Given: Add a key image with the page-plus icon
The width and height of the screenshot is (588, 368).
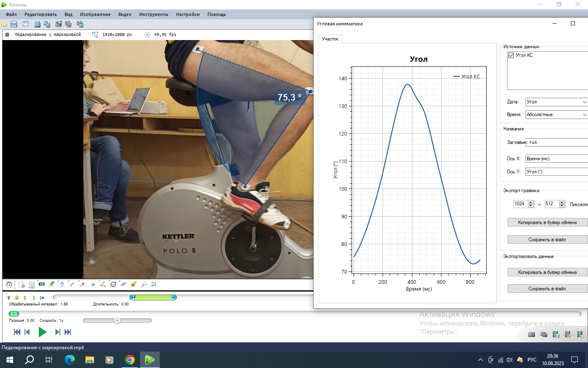Looking at the screenshot, I should pos(22,284).
